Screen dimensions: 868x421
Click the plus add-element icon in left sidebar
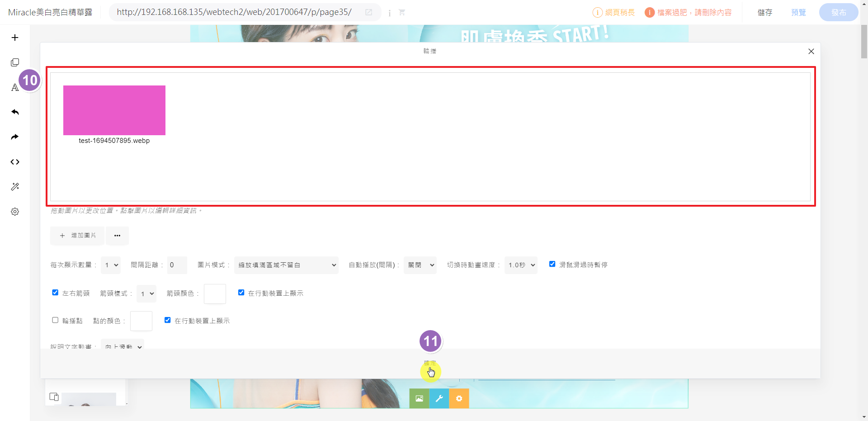tap(15, 38)
